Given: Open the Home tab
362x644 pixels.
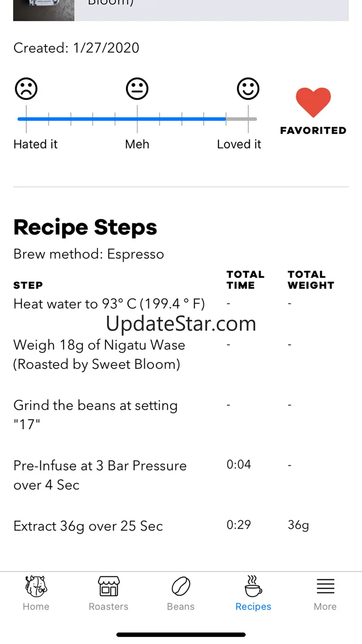Looking at the screenshot, I should [36, 593].
